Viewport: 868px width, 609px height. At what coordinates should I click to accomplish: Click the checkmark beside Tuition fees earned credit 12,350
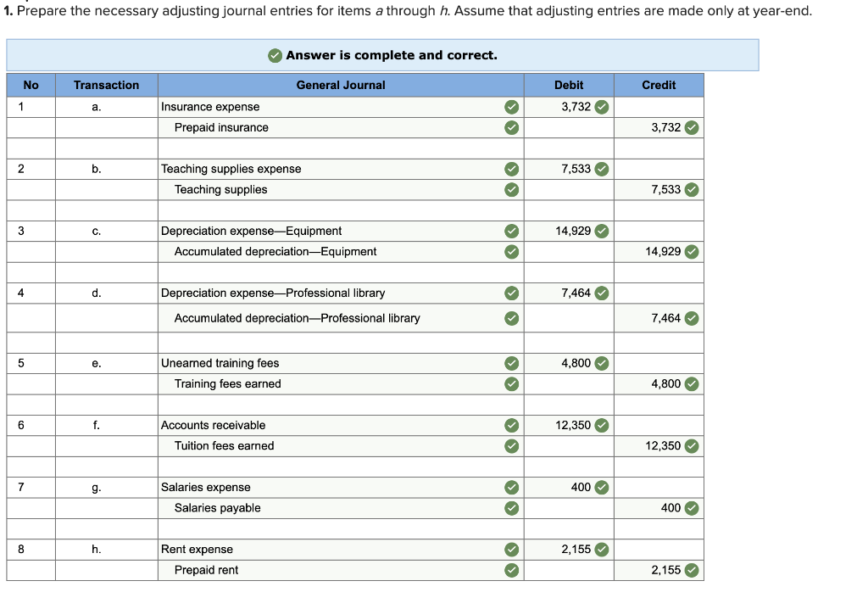692,446
